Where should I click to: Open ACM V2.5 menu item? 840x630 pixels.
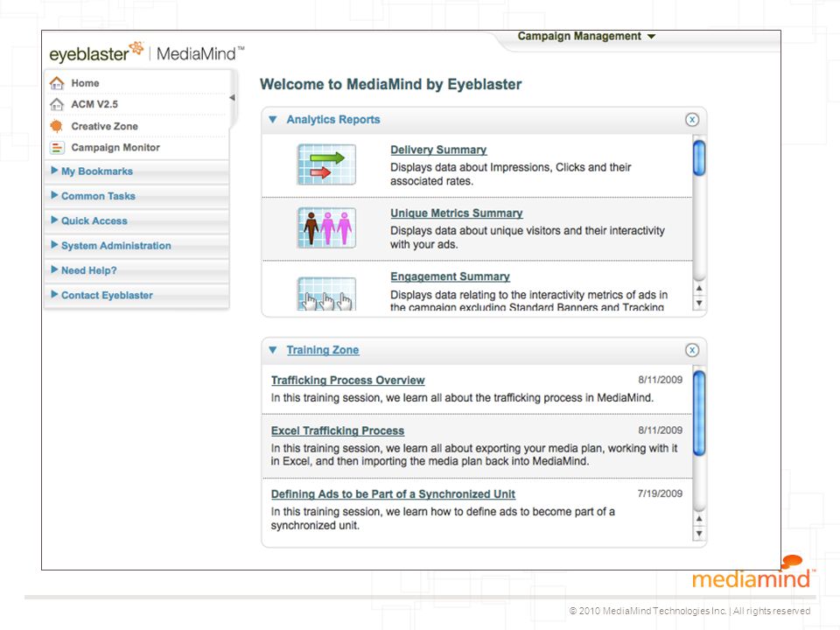[94, 104]
